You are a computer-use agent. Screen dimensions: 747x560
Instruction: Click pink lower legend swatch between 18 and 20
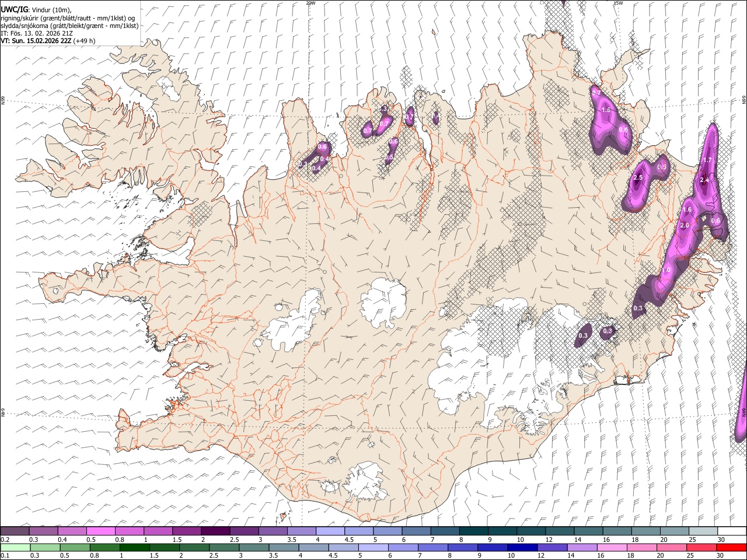[x=641, y=547]
